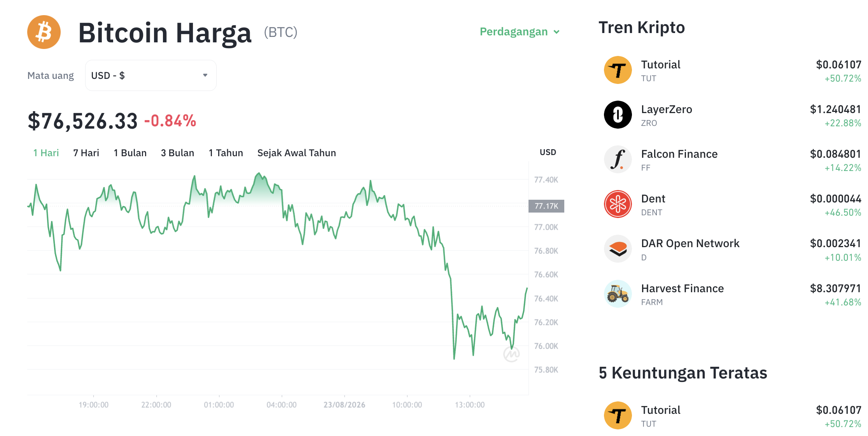Open the USD - $ currency selector
Viewport: 868px width, 436px height.
151,75
